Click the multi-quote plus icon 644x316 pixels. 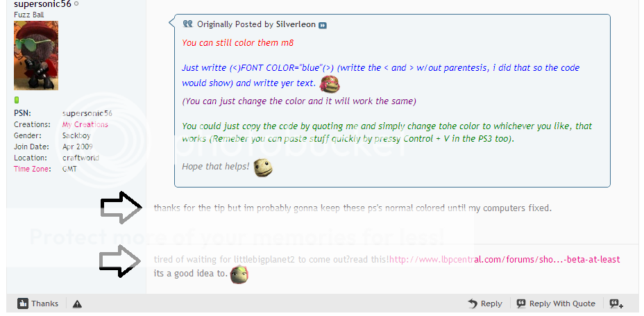[616, 303]
